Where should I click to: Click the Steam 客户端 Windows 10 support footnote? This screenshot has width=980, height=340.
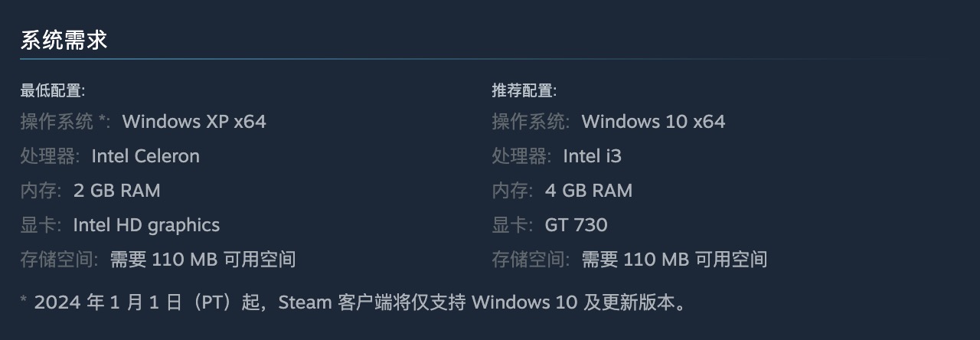click(352, 302)
